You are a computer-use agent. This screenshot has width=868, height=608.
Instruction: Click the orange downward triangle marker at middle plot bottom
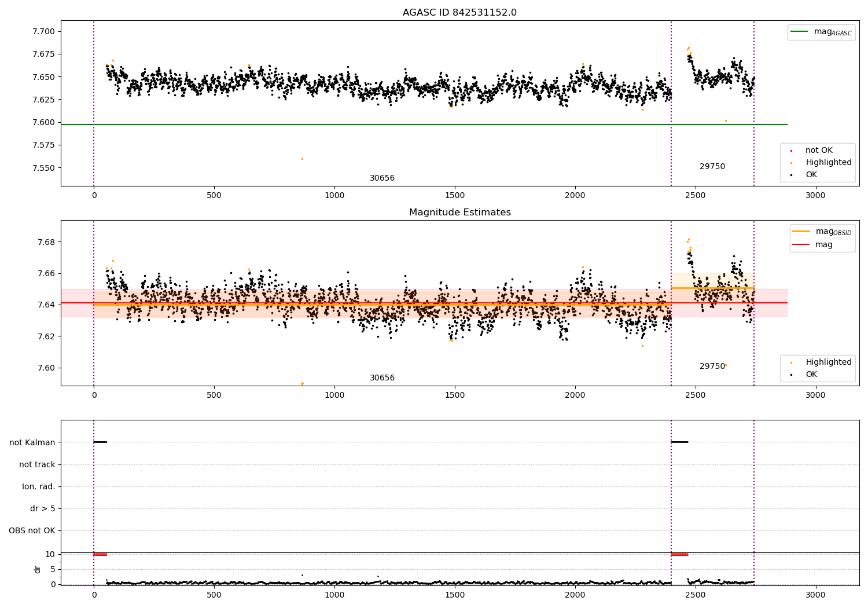click(302, 383)
